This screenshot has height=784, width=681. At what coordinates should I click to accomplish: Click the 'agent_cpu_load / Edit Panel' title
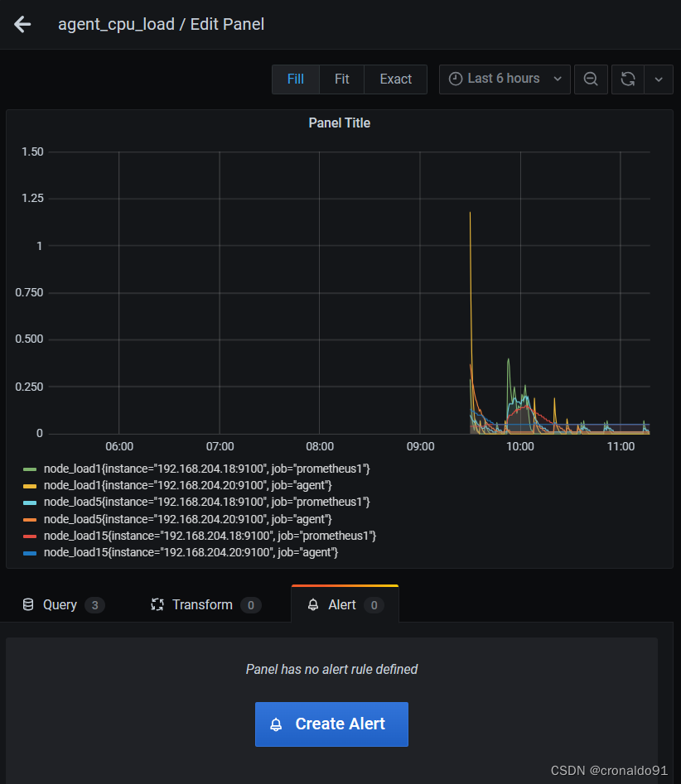pos(161,24)
